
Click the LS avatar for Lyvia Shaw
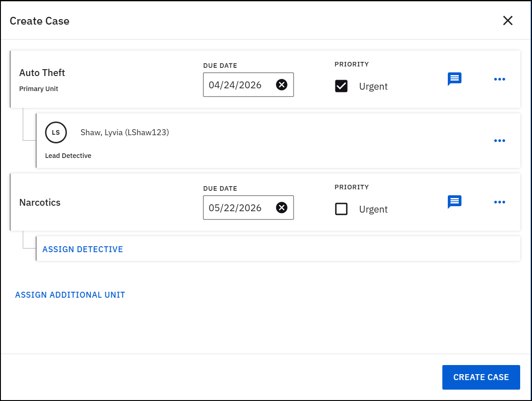[x=56, y=132]
